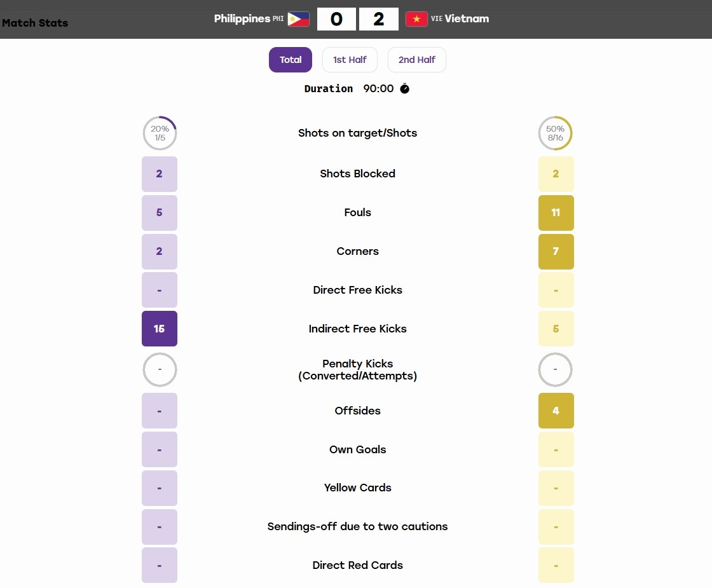
Task: Click Vietnam Offsides value 4
Action: 556,411
